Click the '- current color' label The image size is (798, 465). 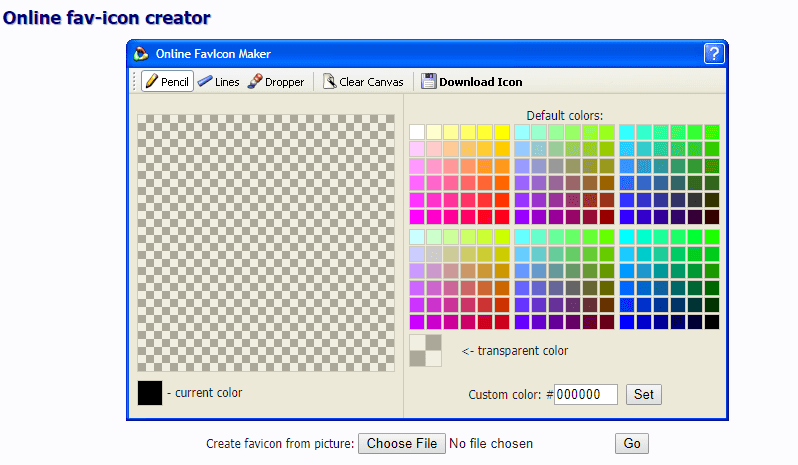point(205,393)
